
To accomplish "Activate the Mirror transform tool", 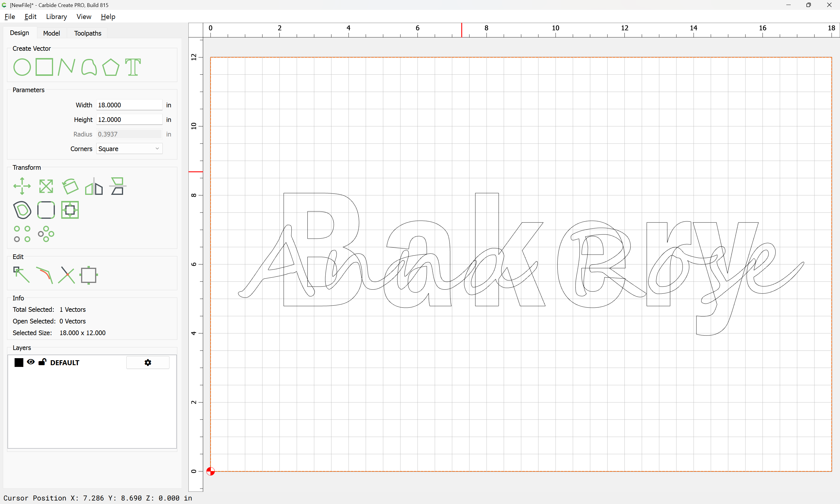I will click(94, 186).
